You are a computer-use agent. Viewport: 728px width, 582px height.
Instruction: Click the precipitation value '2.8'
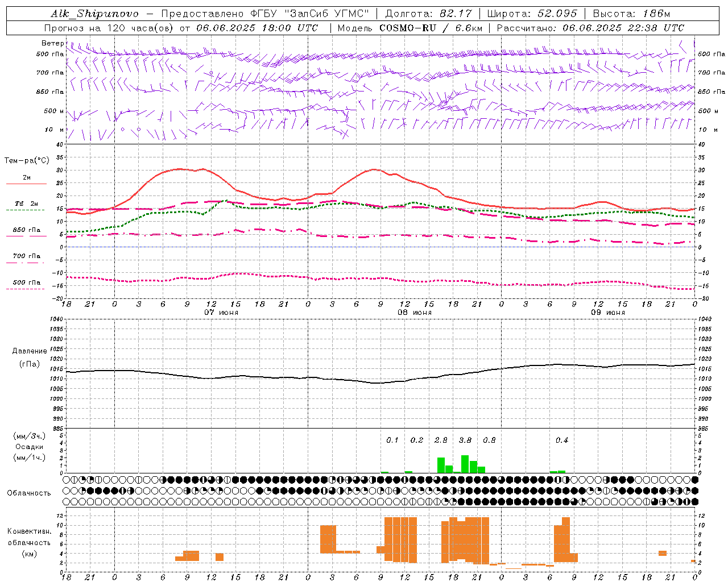tap(441, 440)
